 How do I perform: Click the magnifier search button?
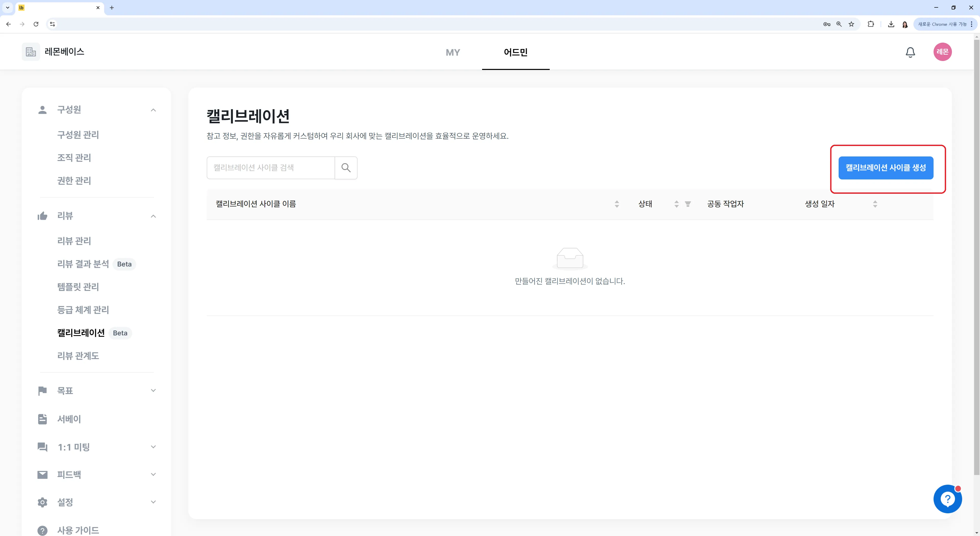pyautogui.click(x=346, y=168)
